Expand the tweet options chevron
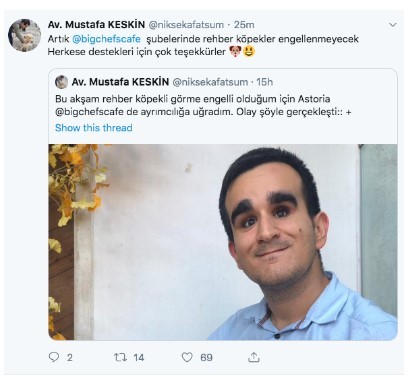Viewport: 413px width, 381px height. (x=393, y=25)
